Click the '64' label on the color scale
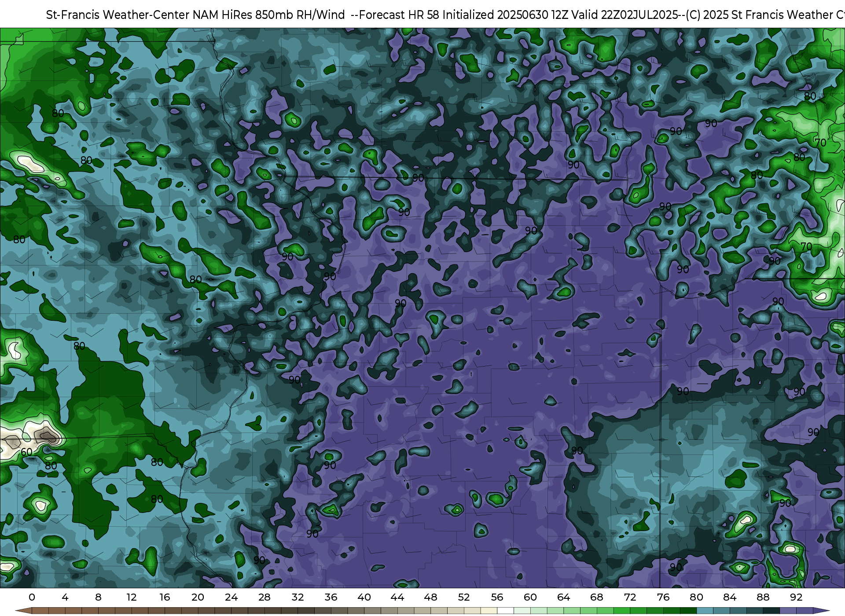This screenshot has width=845, height=616. point(563,597)
